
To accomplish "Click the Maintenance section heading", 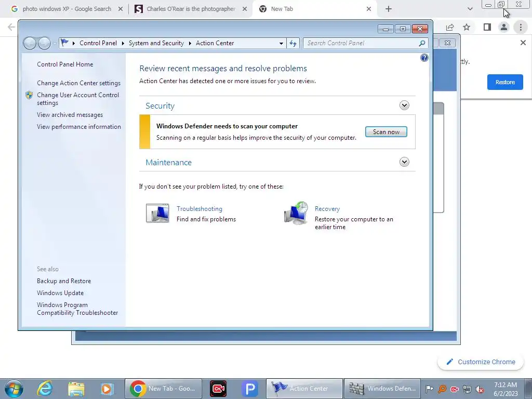I will click(x=169, y=163).
